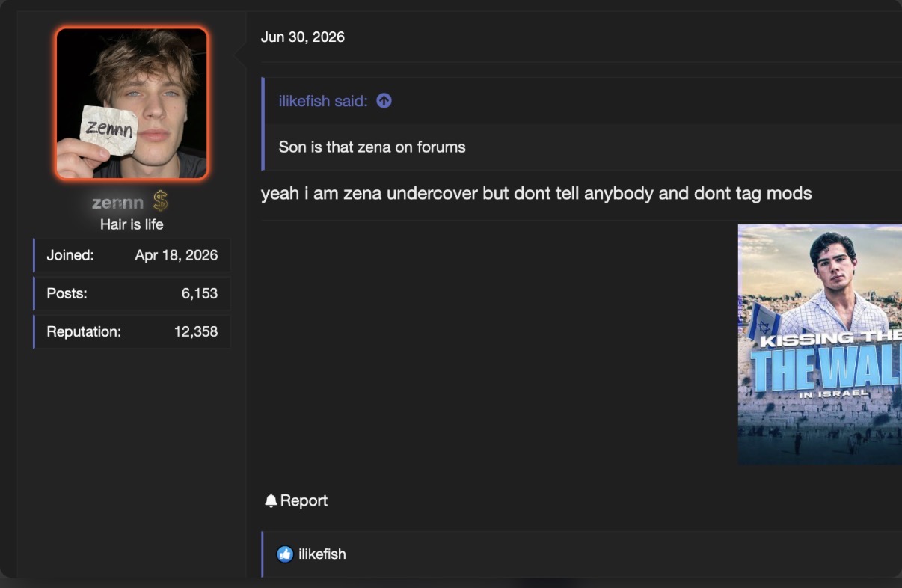902x588 pixels.
Task: Click the Posts 6,153 stat row
Action: point(132,293)
